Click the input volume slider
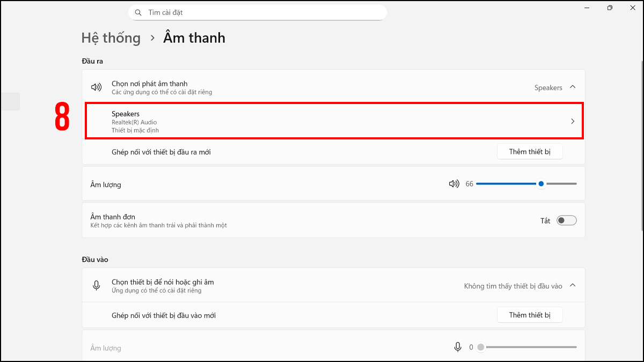 click(x=526, y=348)
